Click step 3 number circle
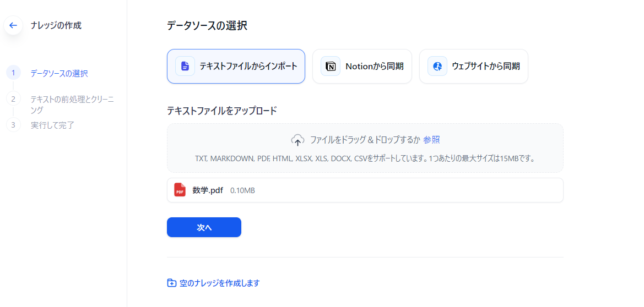The width and height of the screenshot is (644, 307). 13,125
